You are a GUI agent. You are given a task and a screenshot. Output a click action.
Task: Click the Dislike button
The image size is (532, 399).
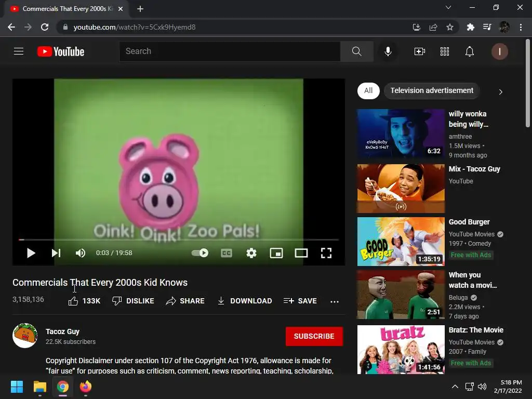133,301
